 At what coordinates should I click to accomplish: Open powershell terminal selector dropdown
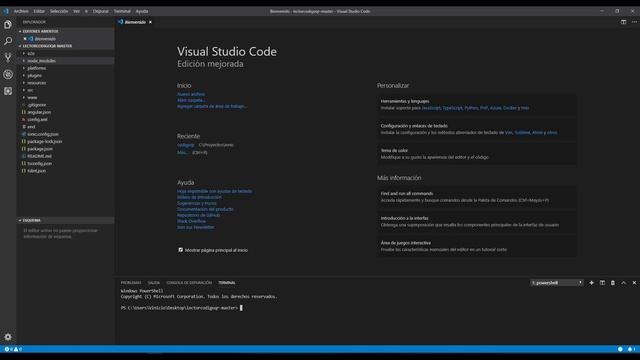pyautogui.click(x=557, y=283)
